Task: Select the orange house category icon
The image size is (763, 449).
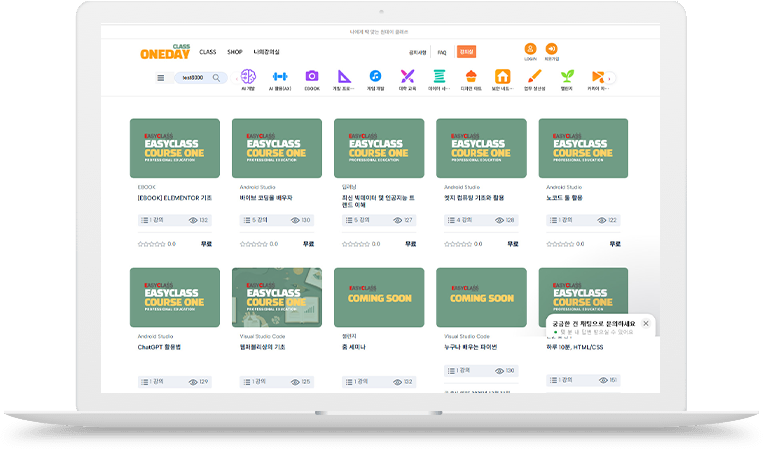Action: point(502,76)
